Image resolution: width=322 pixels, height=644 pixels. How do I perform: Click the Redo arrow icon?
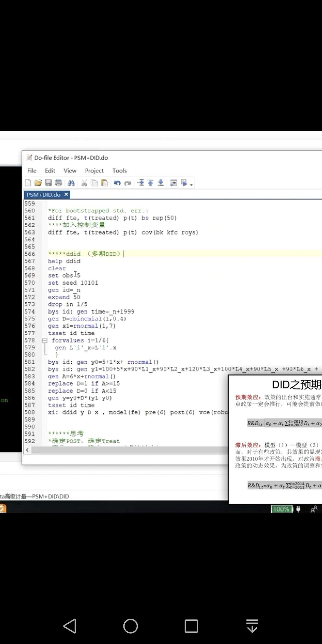[x=128, y=183]
